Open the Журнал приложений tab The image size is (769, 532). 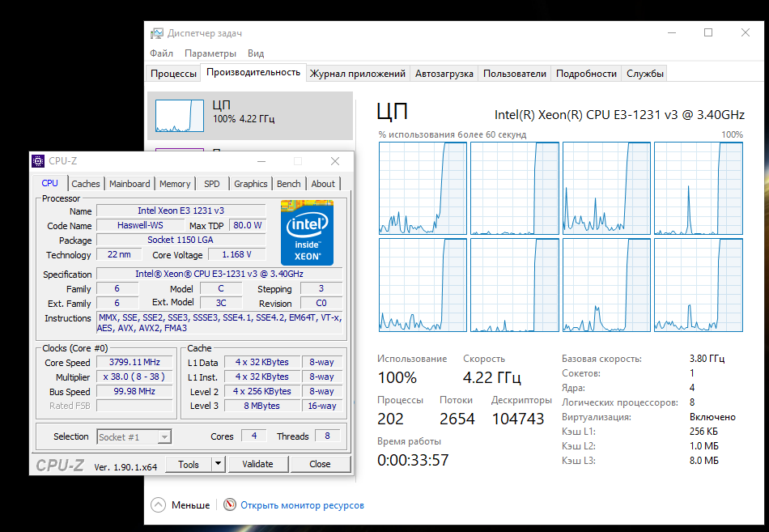tap(358, 74)
